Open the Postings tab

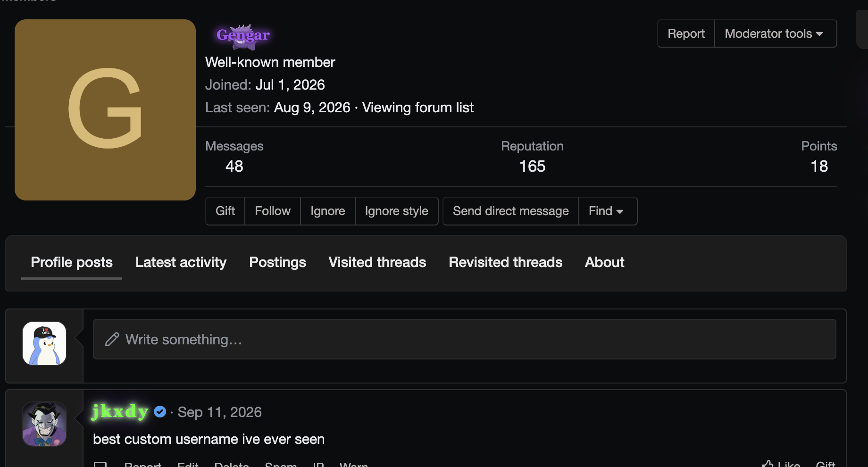point(277,262)
